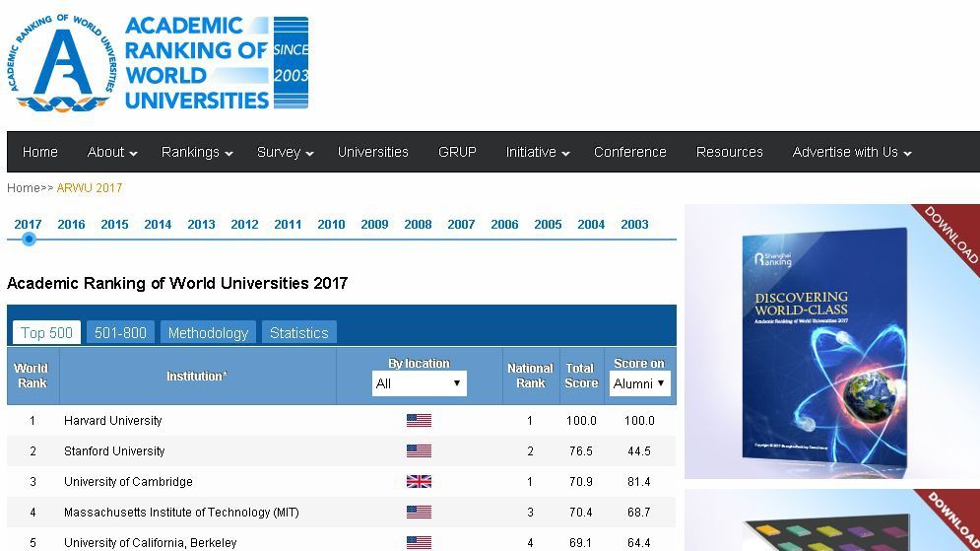Image resolution: width=980 pixels, height=551 pixels.
Task: Select year 2003 on the timeline
Action: click(x=634, y=224)
